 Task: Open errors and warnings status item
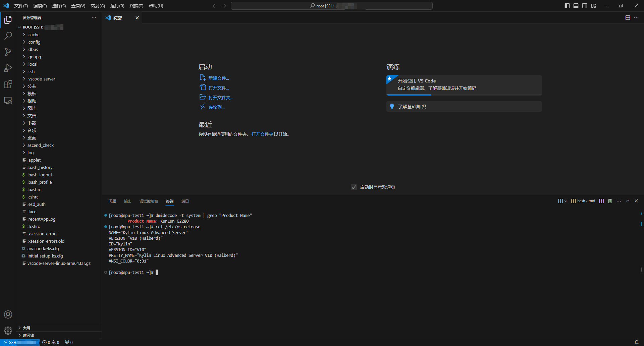tap(51, 342)
